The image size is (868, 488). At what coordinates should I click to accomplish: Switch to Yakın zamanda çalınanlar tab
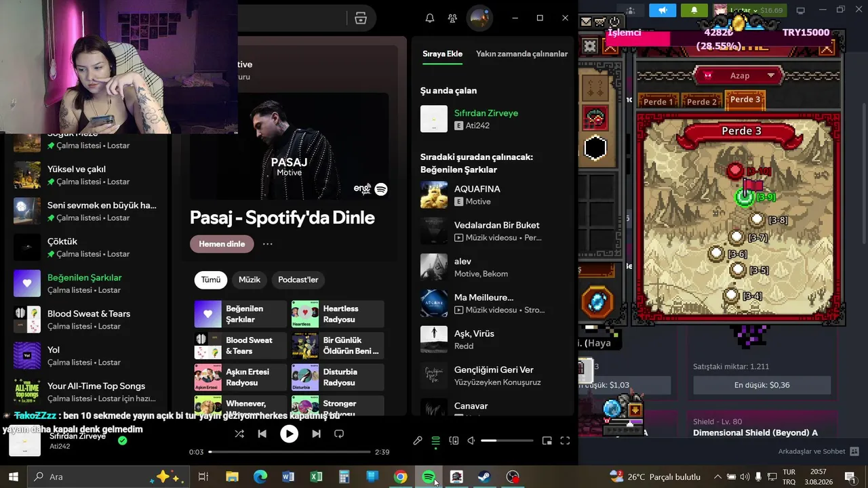(x=522, y=54)
